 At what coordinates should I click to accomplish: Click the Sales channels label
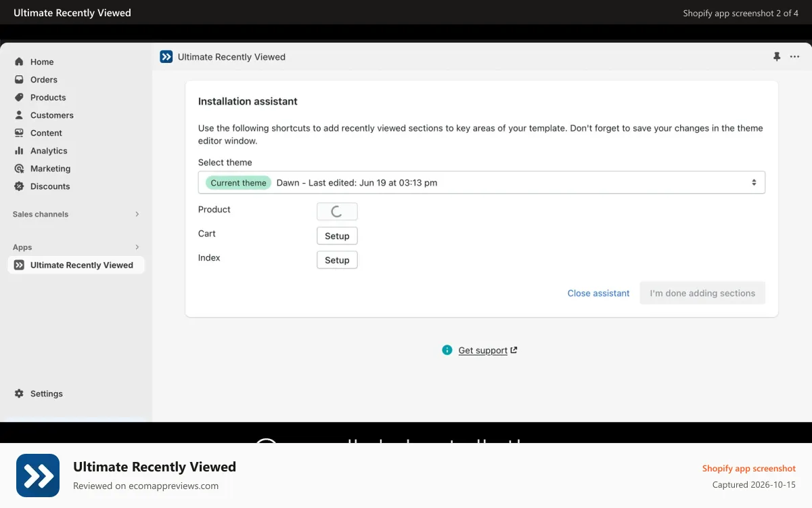(41, 214)
